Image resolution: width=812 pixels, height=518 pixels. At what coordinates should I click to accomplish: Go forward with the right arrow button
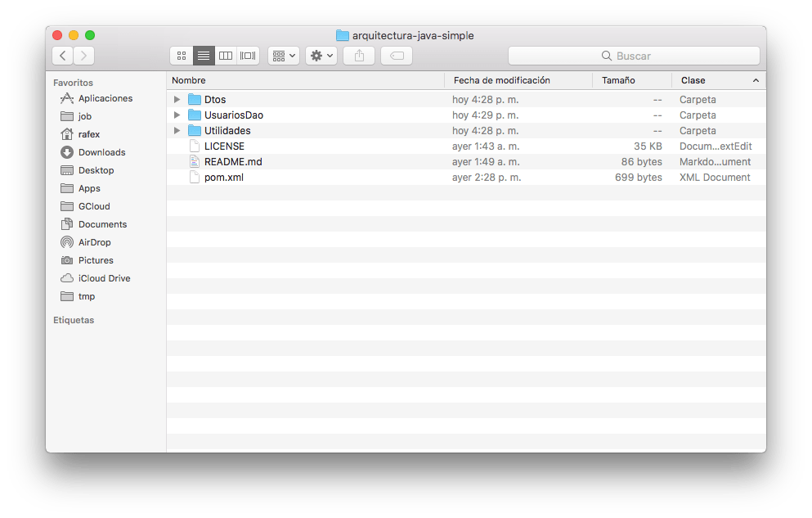point(83,56)
